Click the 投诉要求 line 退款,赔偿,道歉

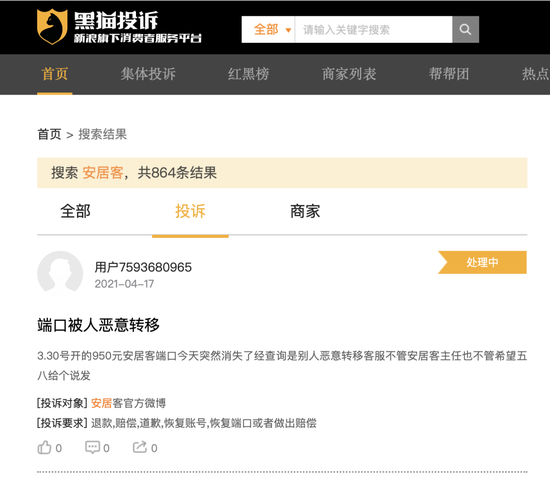point(177,423)
